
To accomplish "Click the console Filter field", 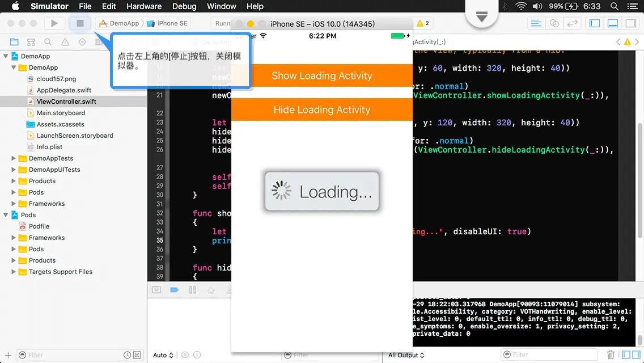I will click(x=549, y=354).
